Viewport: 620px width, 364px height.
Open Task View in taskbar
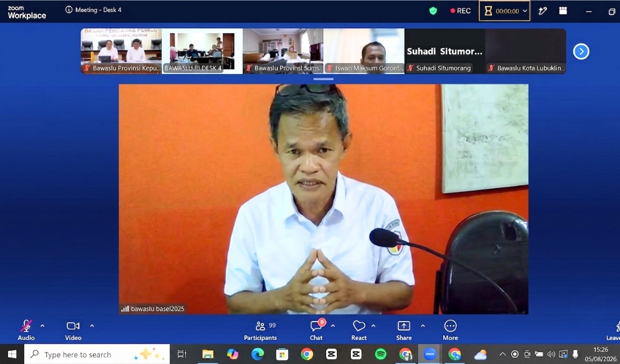point(182,354)
